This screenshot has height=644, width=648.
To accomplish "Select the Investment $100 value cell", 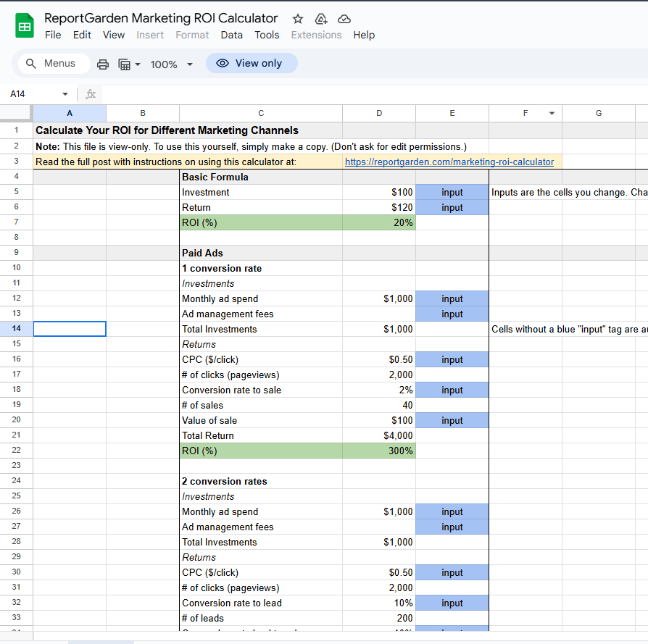I will 379,192.
